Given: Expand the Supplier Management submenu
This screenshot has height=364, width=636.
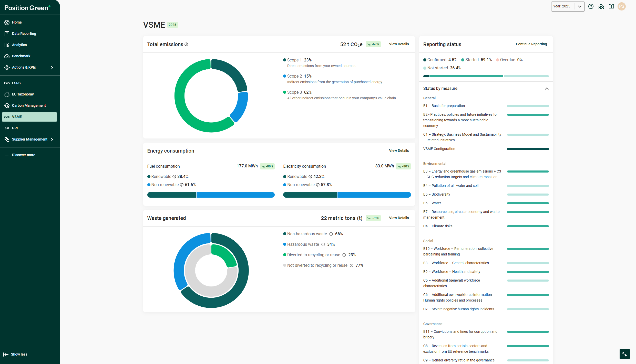Looking at the screenshot, I should [x=52, y=140].
